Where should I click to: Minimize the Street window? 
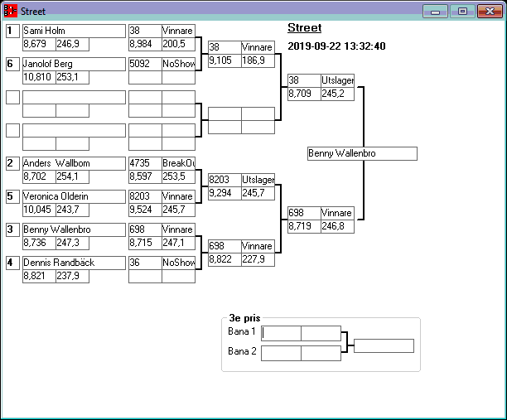(434, 12)
